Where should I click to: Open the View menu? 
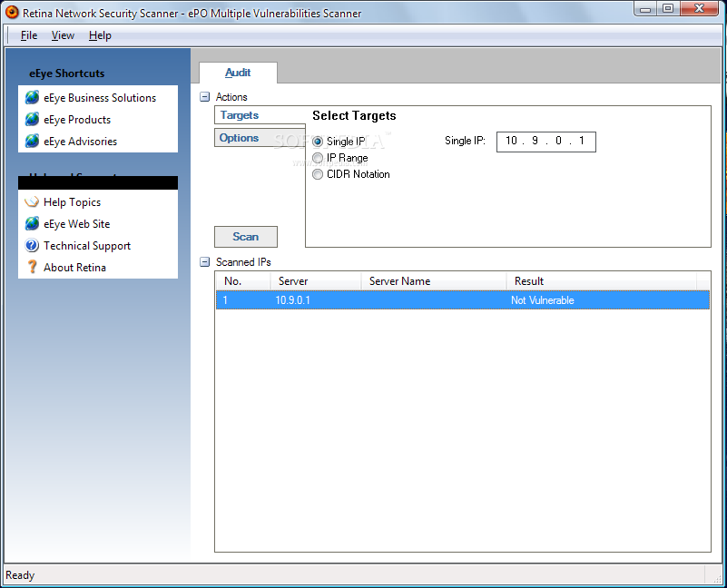tap(63, 35)
